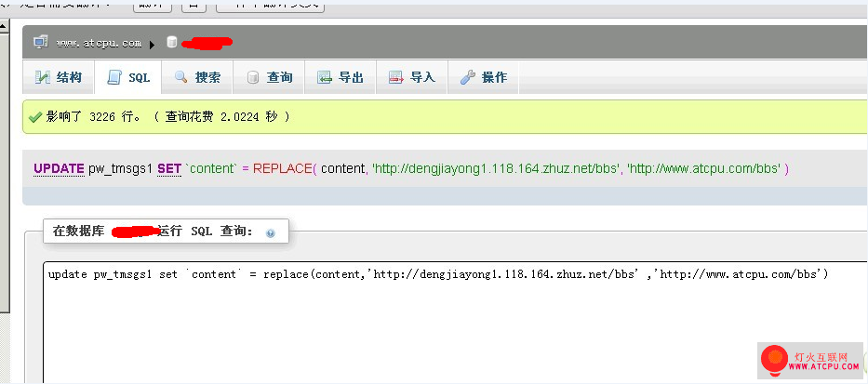The height and width of the screenshot is (384, 868).
Task: Open the 操作 (Operations) tab
Action: tap(483, 77)
